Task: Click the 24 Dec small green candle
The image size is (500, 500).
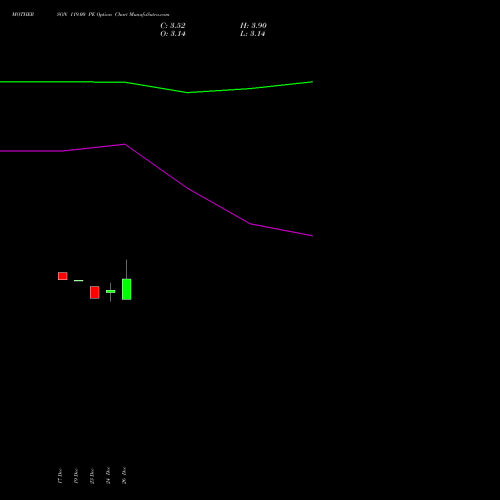Action: (x=111, y=292)
